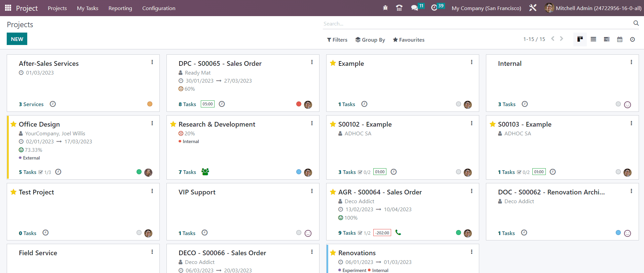The width and height of the screenshot is (644, 273).
Task: Open three-dot menu on Example card
Action: click(x=472, y=62)
